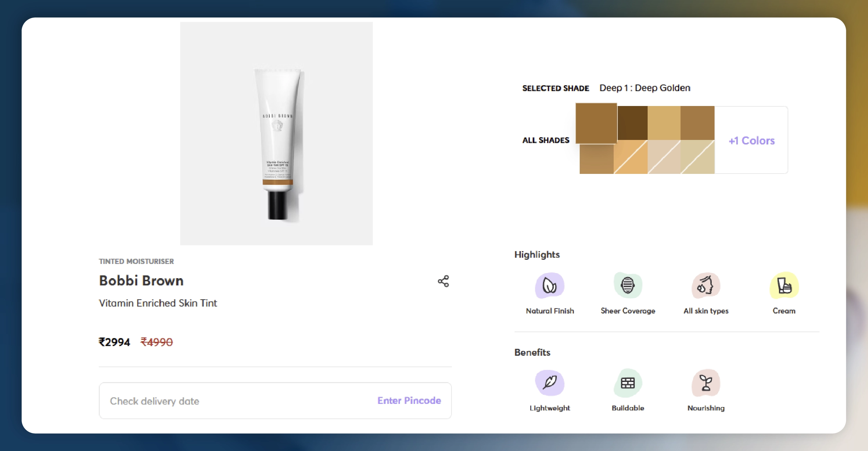Click the Nourishing sprout icon
Image resolution: width=868 pixels, height=451 pixels.
(x=705, y=383)
